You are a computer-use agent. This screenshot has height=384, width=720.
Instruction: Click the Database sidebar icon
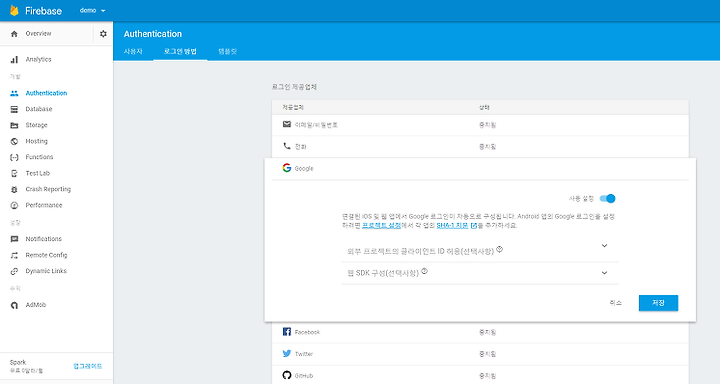(x=14, y=109)
